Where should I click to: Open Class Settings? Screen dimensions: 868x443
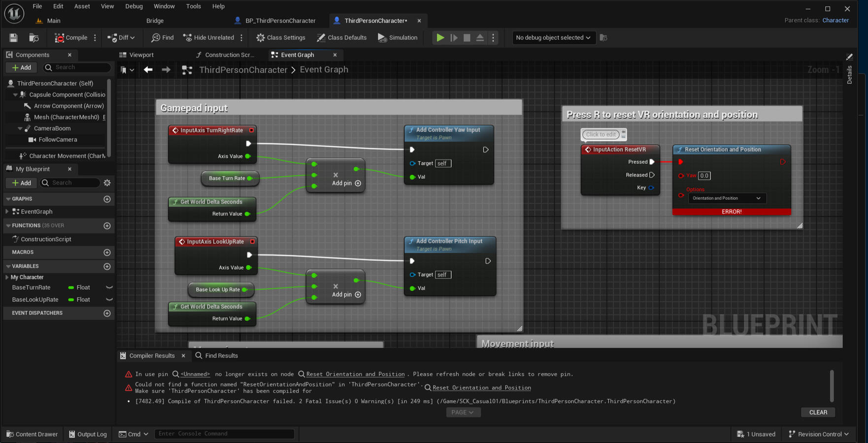pos(280,38)
